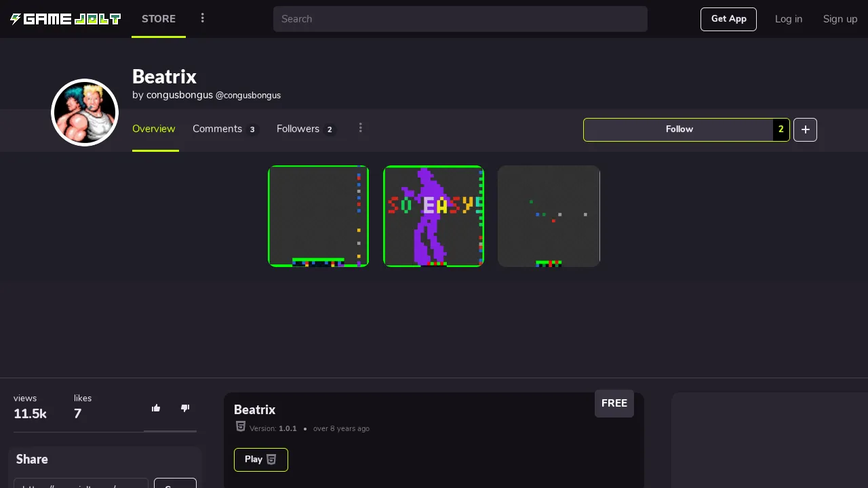Open the first gameplay screenshot thumbnail

click(x=319, y=216)
